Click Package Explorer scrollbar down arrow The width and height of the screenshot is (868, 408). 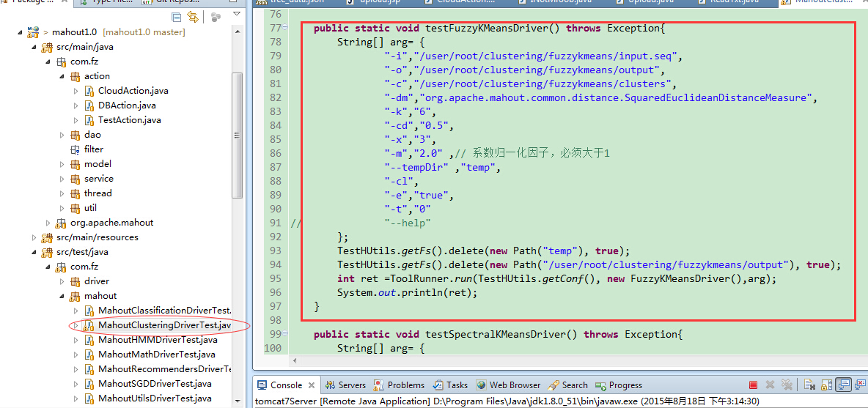click(238, 401)
